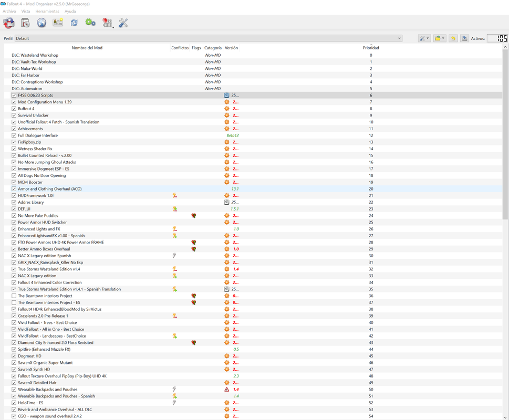Open mod list options wrench dropdown
509x420 pixels.
tap(424, 38)
